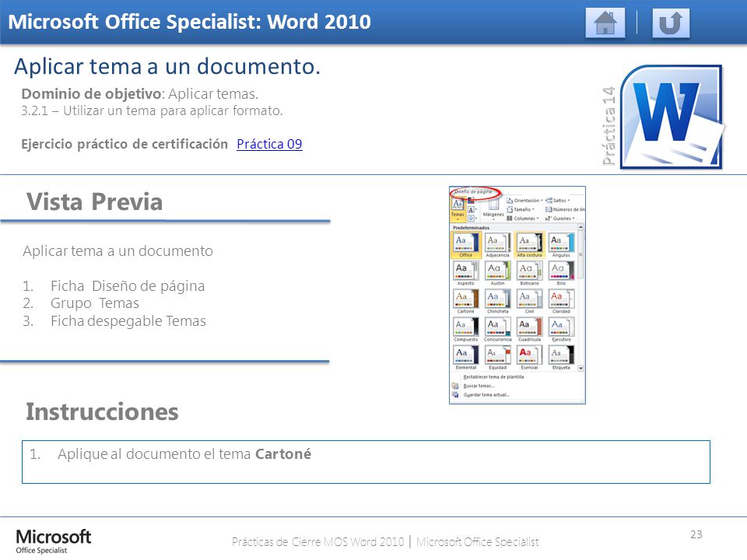The height and width of the screenshot is (560, 747).
Task: Choose Restablecer tema de plantilla
Action: click(493, 376)
